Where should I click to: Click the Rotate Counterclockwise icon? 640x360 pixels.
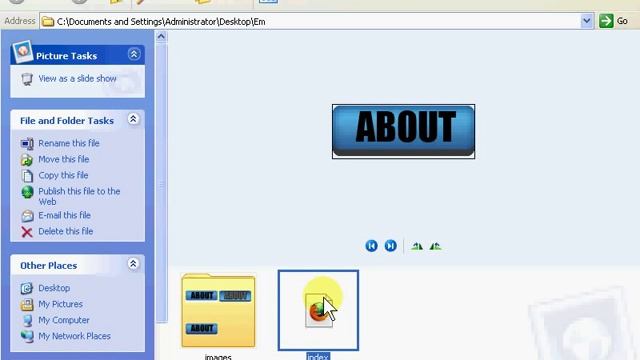pos(436,246)
